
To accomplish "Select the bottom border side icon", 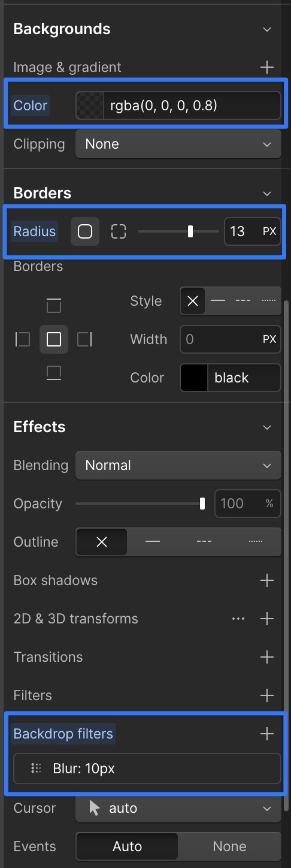I will [x=54, y=373].
